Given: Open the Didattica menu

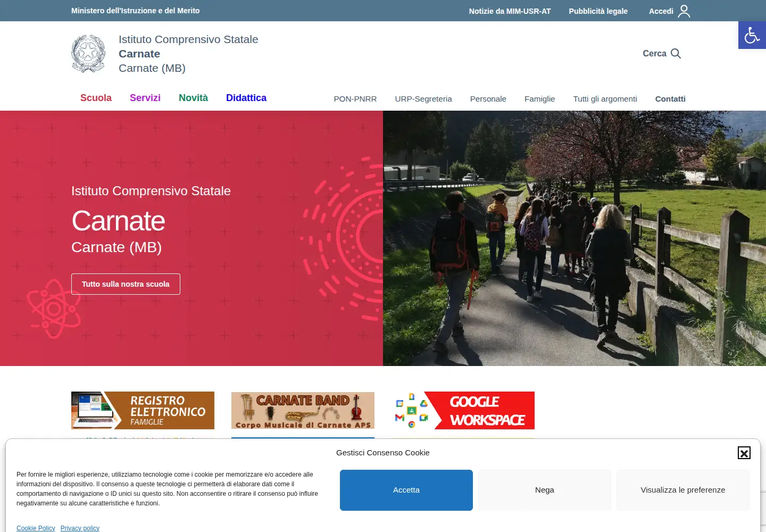Looking at the screenshot, I should pos(246,98).
